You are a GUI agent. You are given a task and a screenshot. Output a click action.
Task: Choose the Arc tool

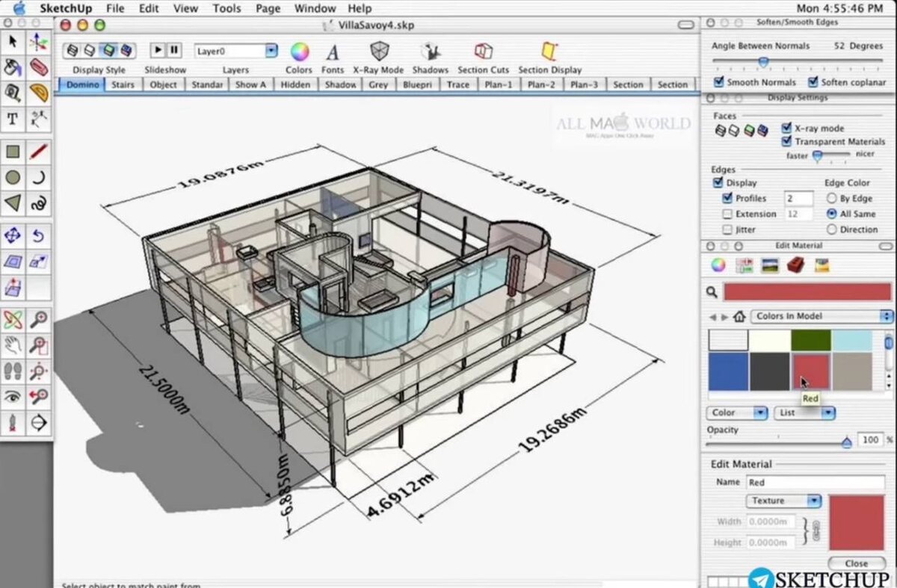(39, 178)
